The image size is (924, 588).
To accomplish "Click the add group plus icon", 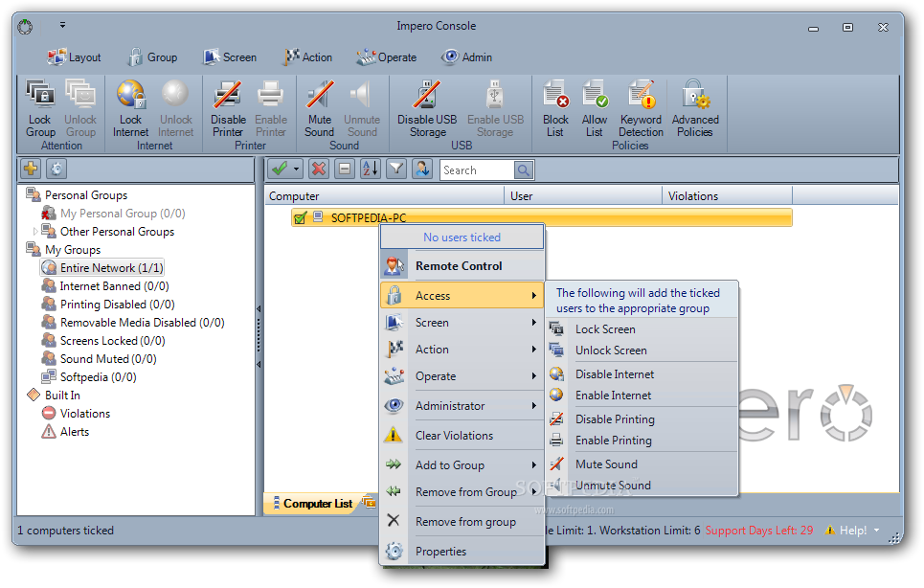I will point(31,170).
